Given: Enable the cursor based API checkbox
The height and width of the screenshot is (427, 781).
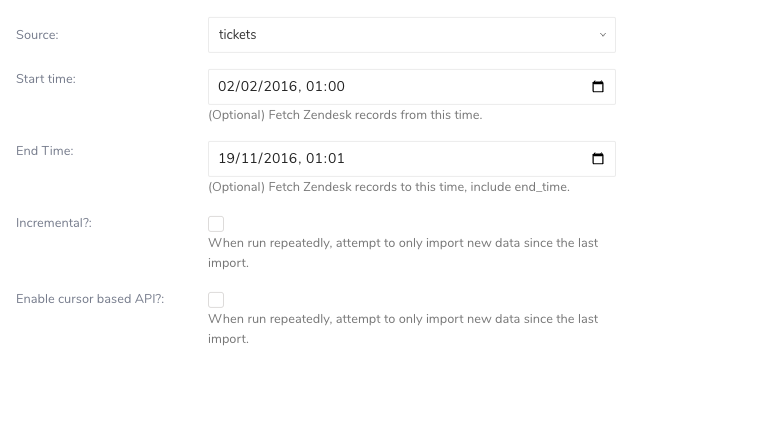Looking at the screenshot, I should (x=216, y=300).
